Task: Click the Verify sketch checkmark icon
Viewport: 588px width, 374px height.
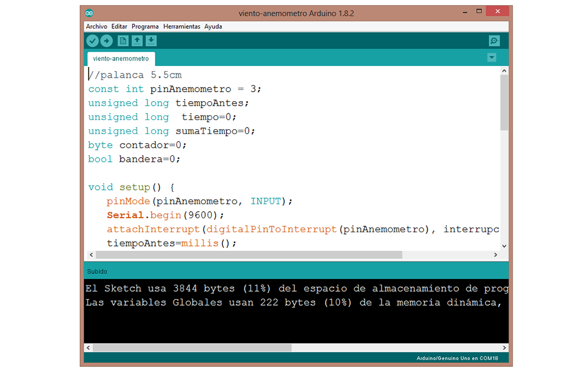Action: [x=92, y=41]
